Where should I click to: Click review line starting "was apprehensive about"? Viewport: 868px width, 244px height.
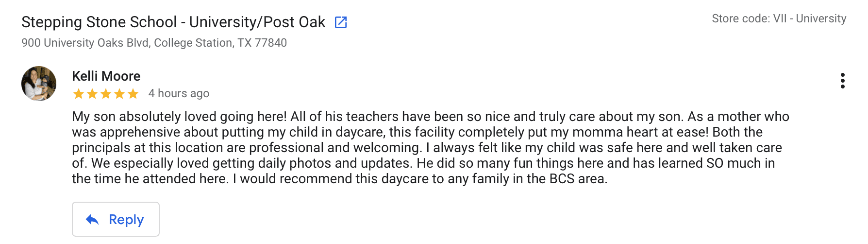[x=417, y=132]
